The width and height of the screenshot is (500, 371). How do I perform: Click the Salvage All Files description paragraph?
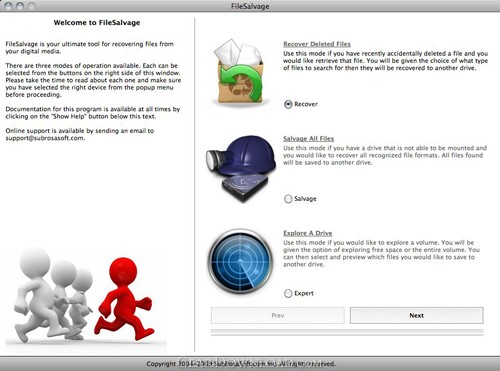[385, 155]
